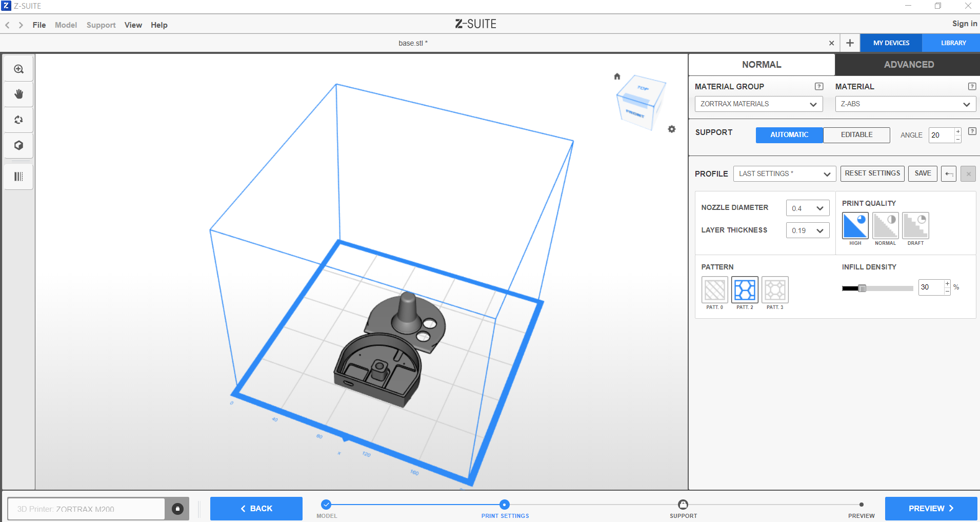The image size is (980, 522).
Task: Switch to the Normal tab
Action: pos(762,65)
